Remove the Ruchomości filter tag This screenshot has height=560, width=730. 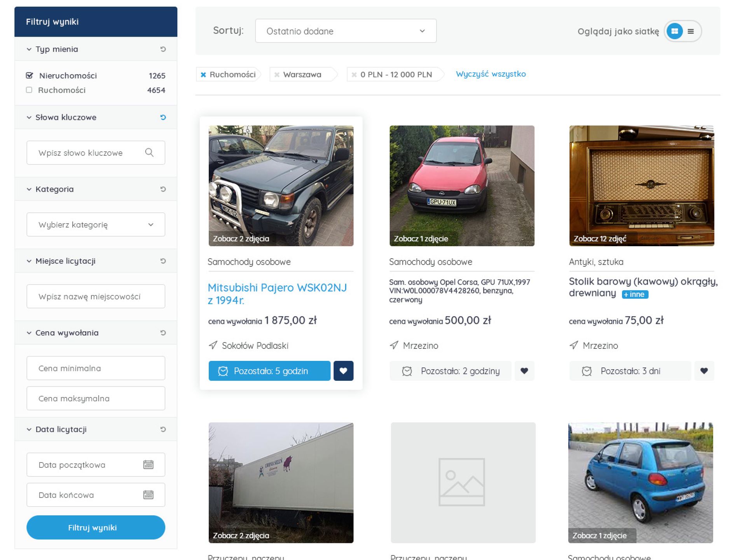click(203, 75)
